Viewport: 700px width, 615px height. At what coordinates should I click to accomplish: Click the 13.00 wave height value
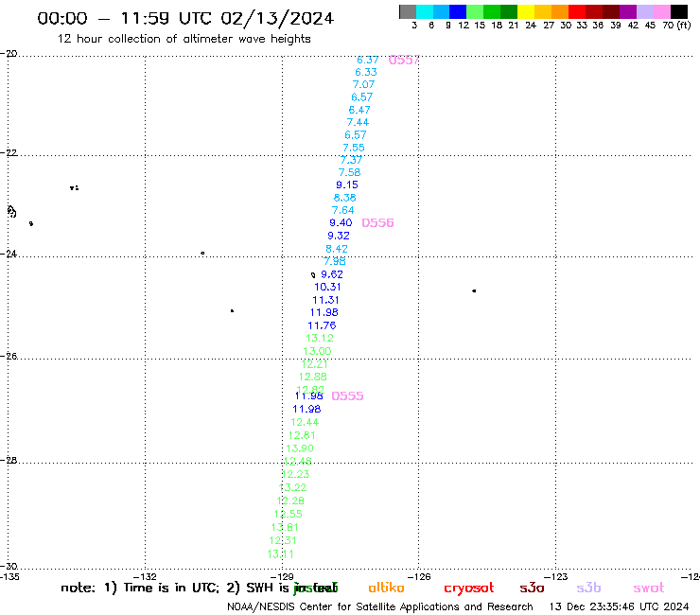click(x=317, y=351)
